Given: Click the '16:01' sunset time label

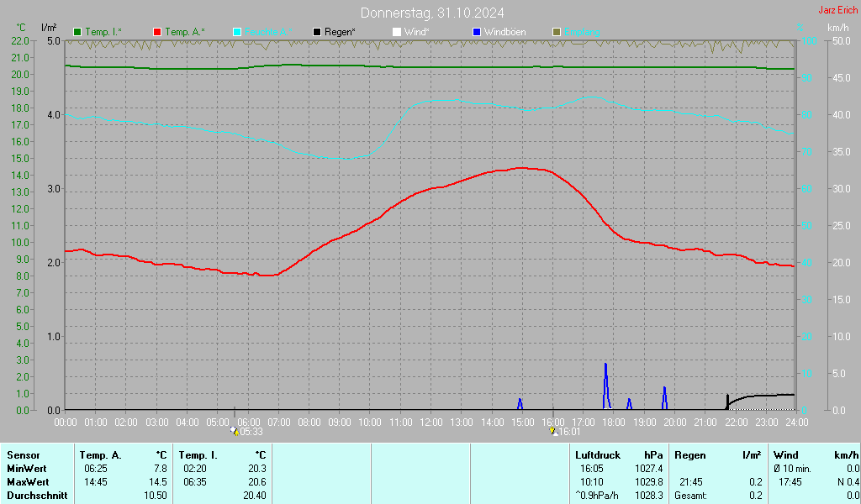Looking at the screenshot, I should [x=569, y=432].
